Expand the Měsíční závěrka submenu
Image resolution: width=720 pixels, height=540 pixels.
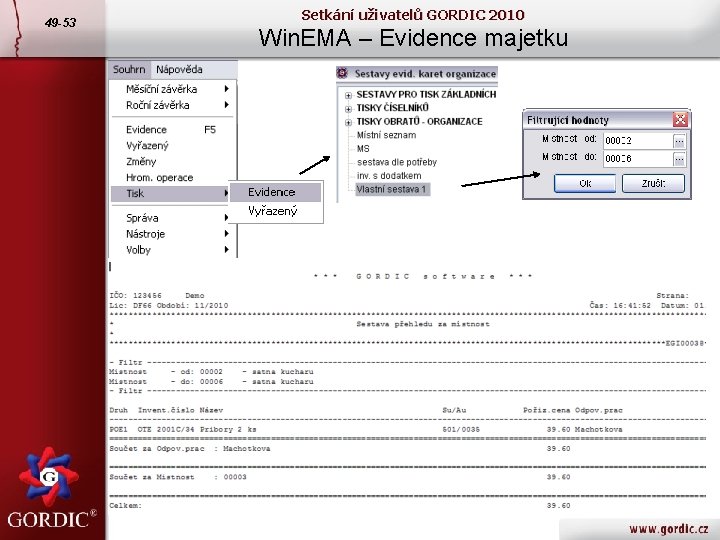(x=174, y=89)
